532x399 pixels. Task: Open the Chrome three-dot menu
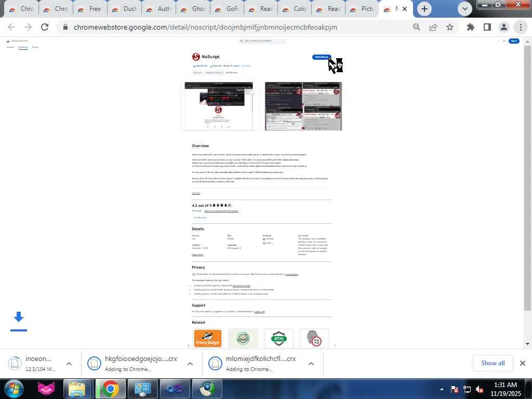pos(521,27)
